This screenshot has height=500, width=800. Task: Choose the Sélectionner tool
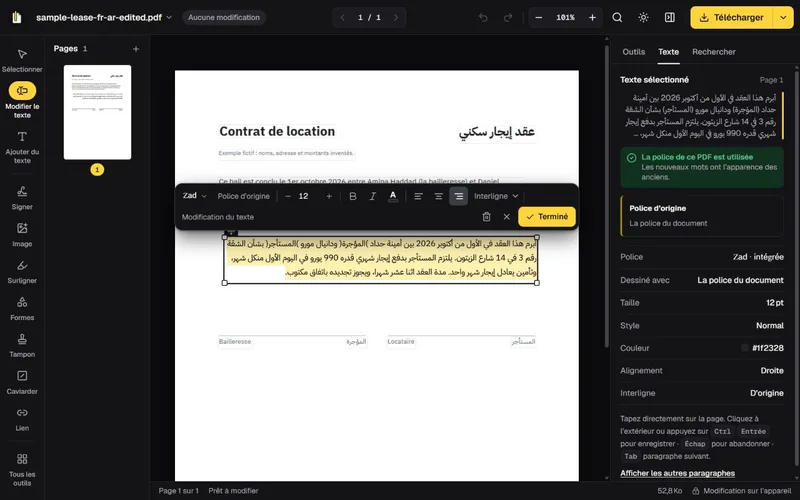(22, 60)
